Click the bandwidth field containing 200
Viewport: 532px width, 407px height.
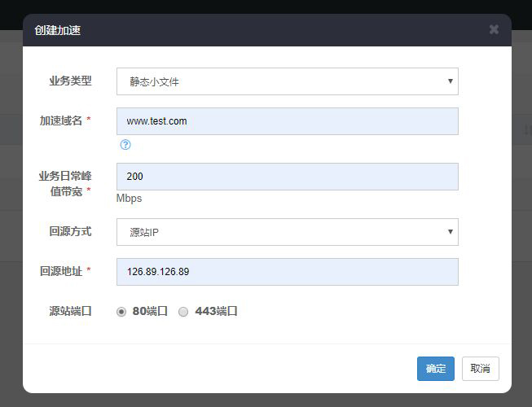287,177
